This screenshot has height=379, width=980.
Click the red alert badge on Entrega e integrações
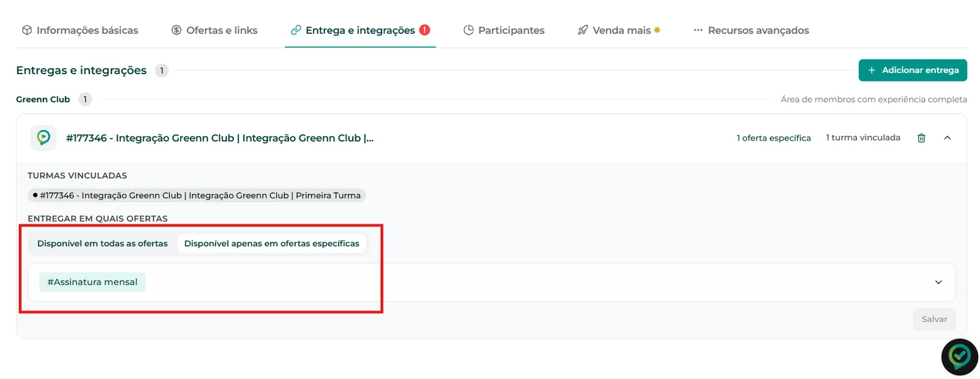[x=424, y=29]
